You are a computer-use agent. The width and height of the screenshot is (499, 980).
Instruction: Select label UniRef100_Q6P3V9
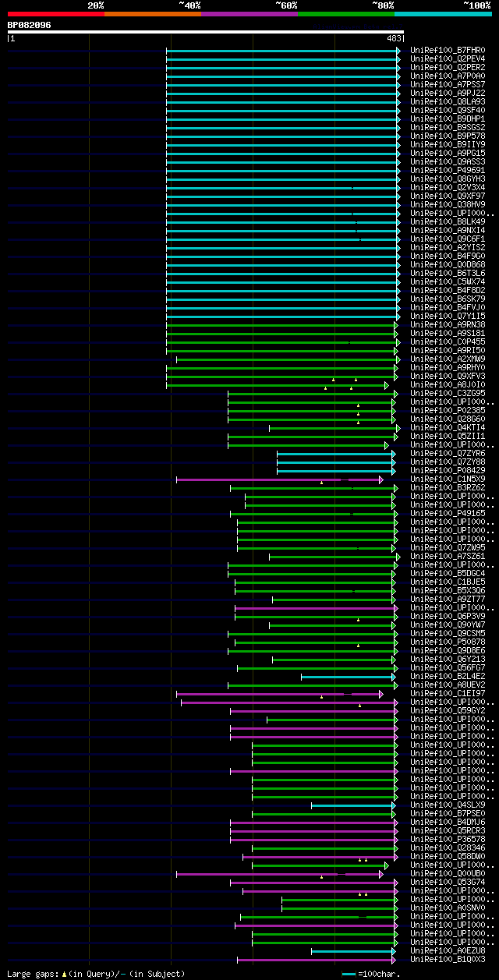click(x=448, y=616)
